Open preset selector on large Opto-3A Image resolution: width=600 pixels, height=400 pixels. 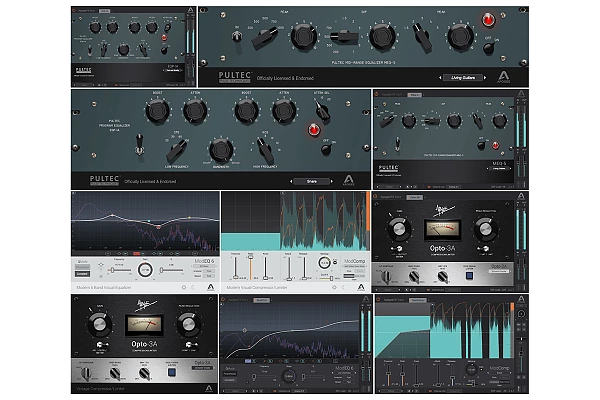click(x=202, y=368)
